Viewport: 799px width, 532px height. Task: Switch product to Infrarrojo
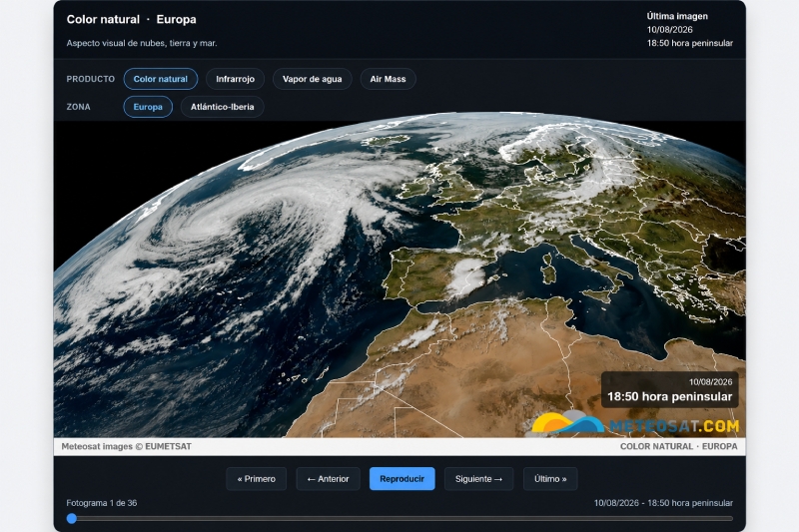(235, 79)
